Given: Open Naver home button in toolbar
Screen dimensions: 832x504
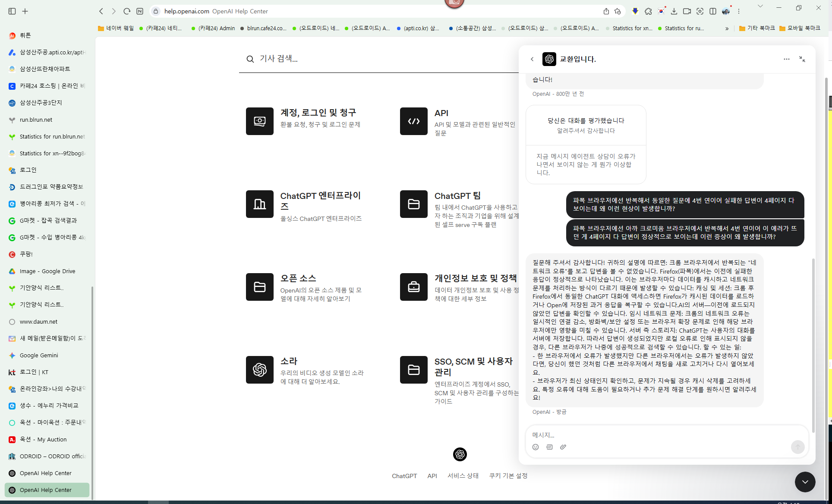Looking at the screenshot, I should [140, 11].
